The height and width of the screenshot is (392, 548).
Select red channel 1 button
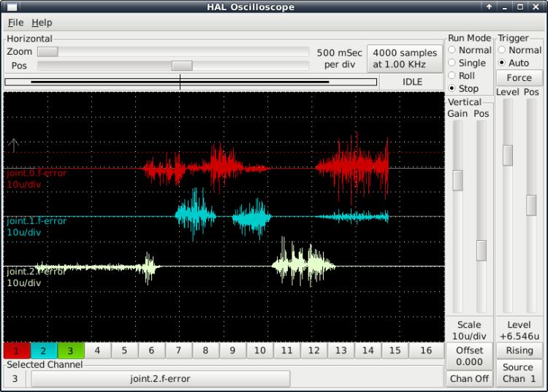(17, 350)
